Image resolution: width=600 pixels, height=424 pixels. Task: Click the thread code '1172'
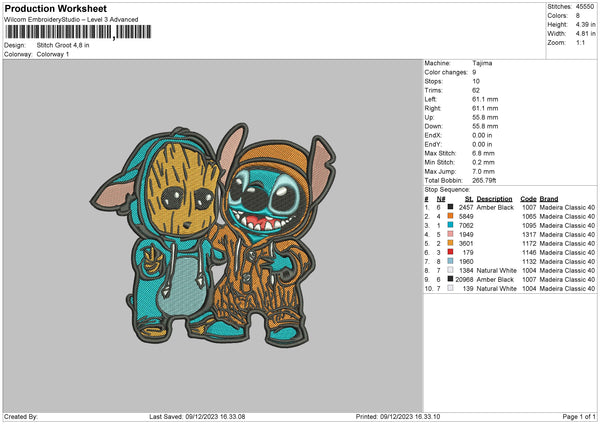529,243
